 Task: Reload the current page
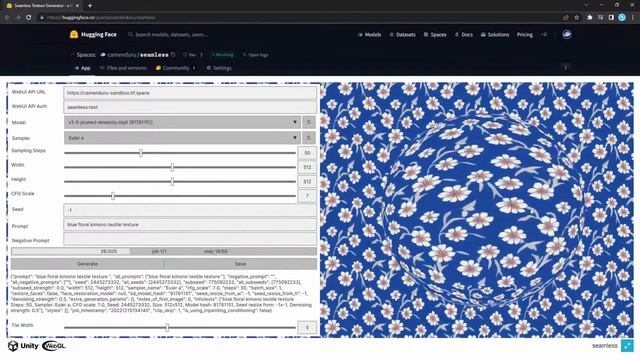tap(29, 18)
